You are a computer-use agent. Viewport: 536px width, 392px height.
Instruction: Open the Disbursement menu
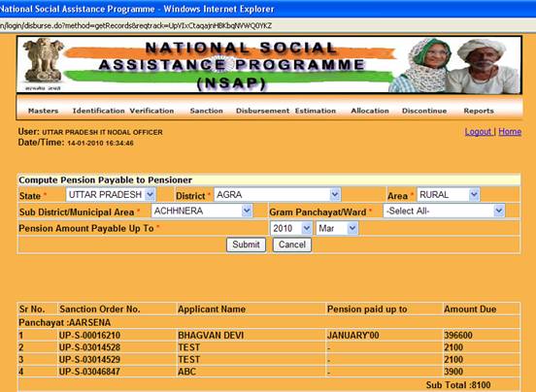pyautogui.click(x=262, y=111)
